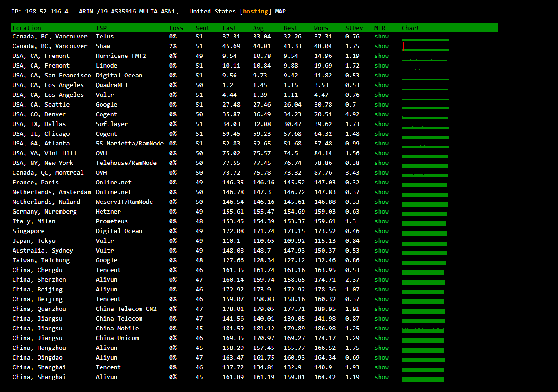Click 'Japan, Tokyo' location cell

(34, 240)
